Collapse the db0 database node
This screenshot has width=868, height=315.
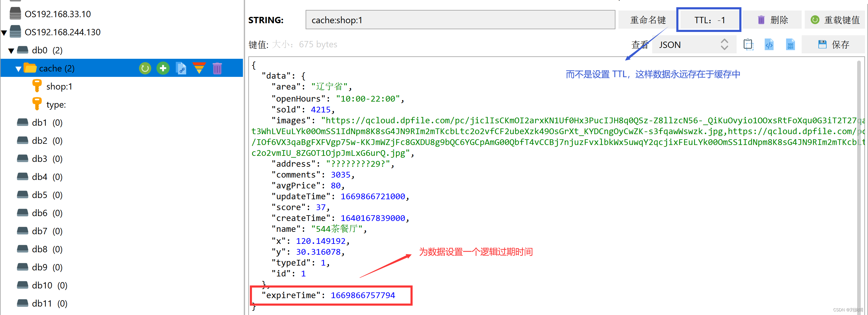point(11,51)
